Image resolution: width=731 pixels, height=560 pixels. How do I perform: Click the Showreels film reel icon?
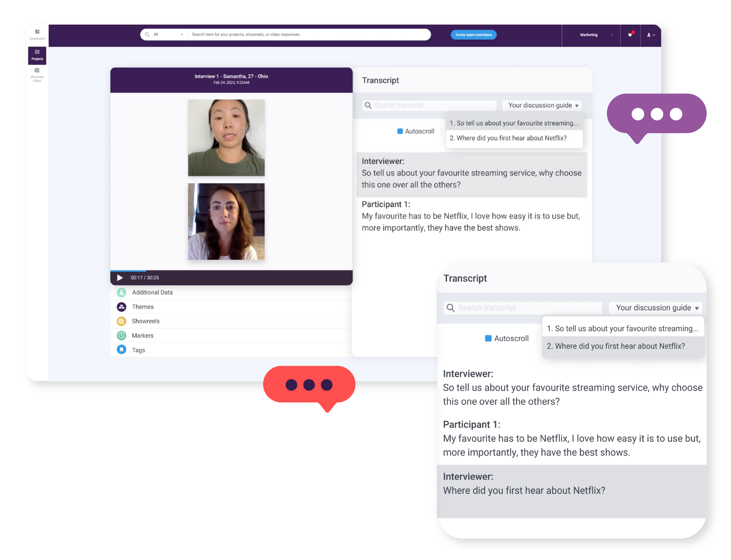click(x=121, y=321)
